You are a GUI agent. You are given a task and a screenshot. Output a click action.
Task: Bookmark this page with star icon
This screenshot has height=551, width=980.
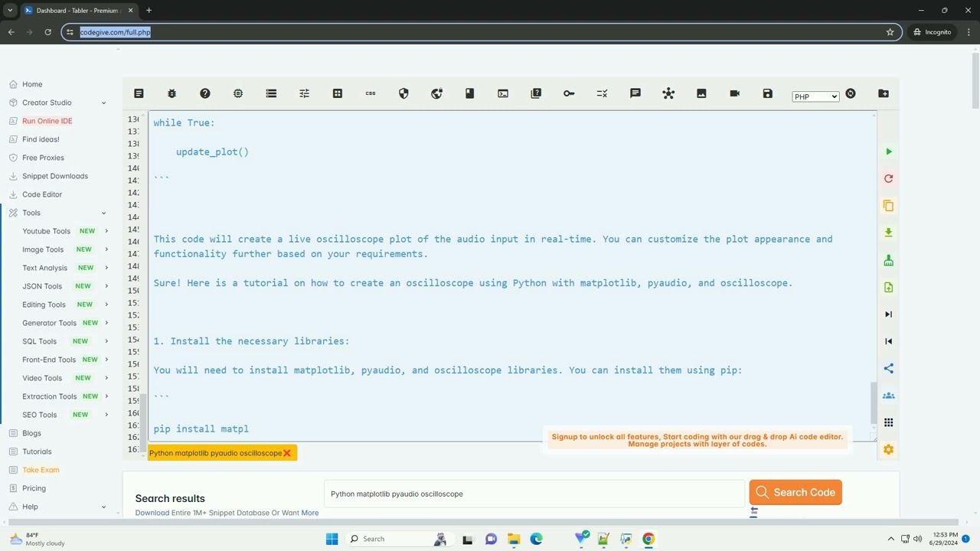coord(890,32)
